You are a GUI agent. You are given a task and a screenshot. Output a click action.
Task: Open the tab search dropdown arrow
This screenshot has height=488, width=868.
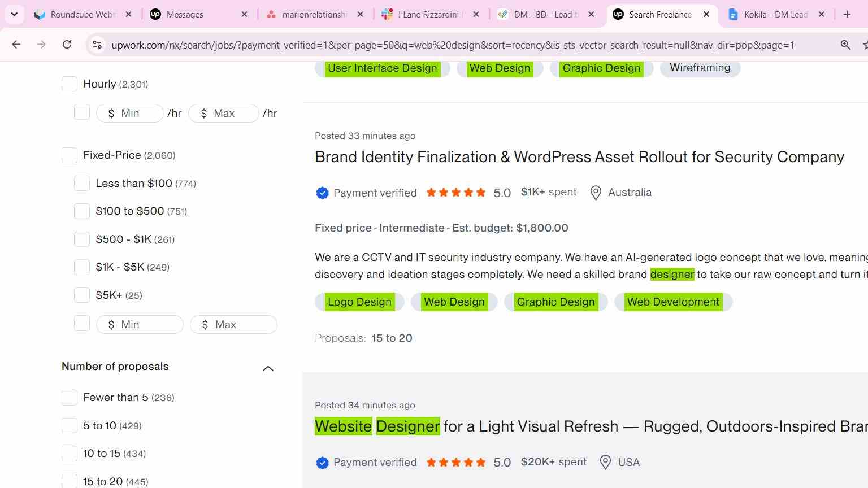tap(14, 14)
